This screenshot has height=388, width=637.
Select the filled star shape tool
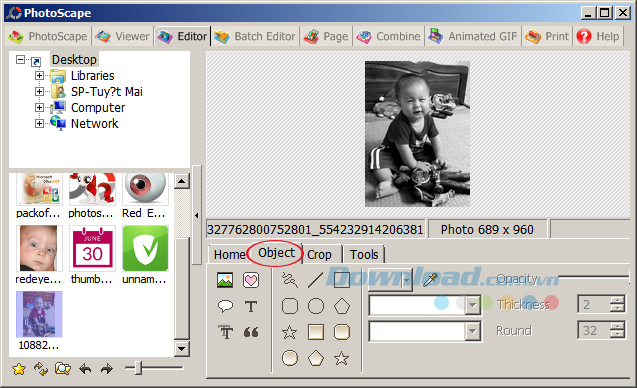(x=342, y=358)
